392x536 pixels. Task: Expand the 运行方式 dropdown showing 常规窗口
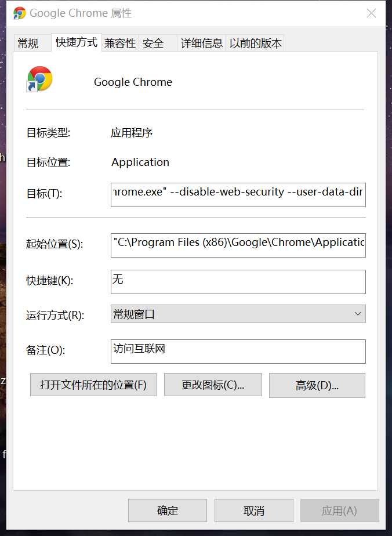pos(238,314)
